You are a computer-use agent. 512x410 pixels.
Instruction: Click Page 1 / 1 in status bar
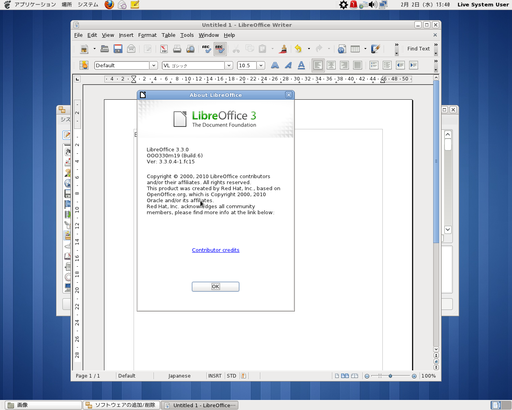tap(88, 376)
